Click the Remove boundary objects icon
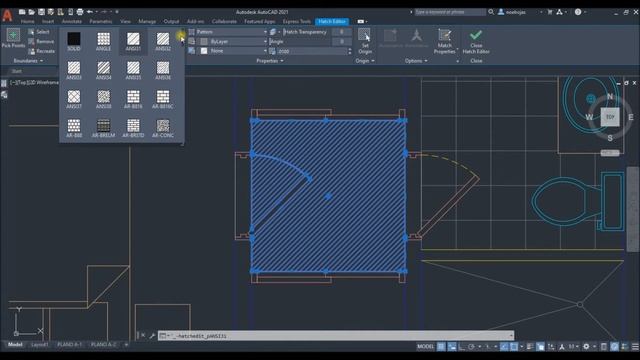The image size is (640, 360). 31,41
